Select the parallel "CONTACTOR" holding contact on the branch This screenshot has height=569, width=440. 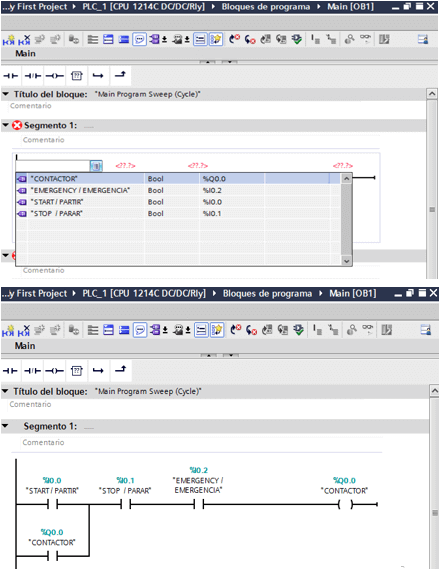[x=53, y=556]
